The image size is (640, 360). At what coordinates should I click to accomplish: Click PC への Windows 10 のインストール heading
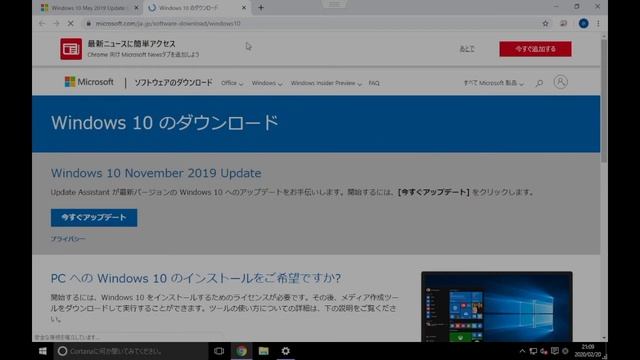pos(196,278)
